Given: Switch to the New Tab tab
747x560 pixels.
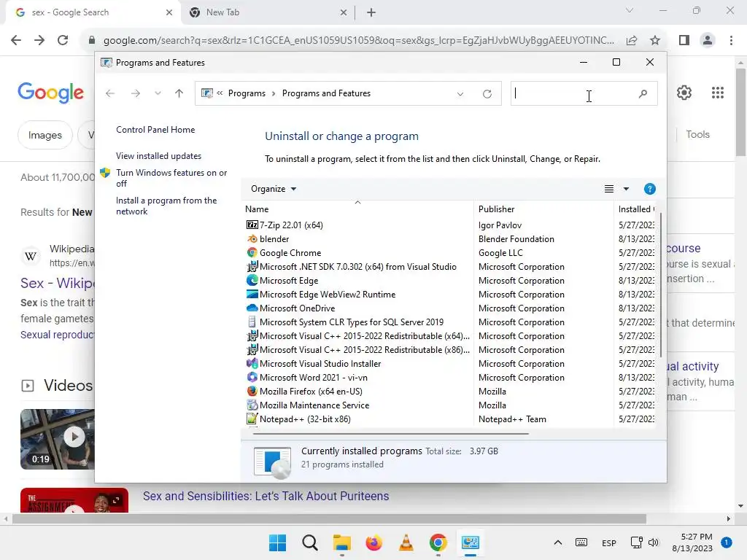Looking at the screenshot, I should [x=268, y=12].
